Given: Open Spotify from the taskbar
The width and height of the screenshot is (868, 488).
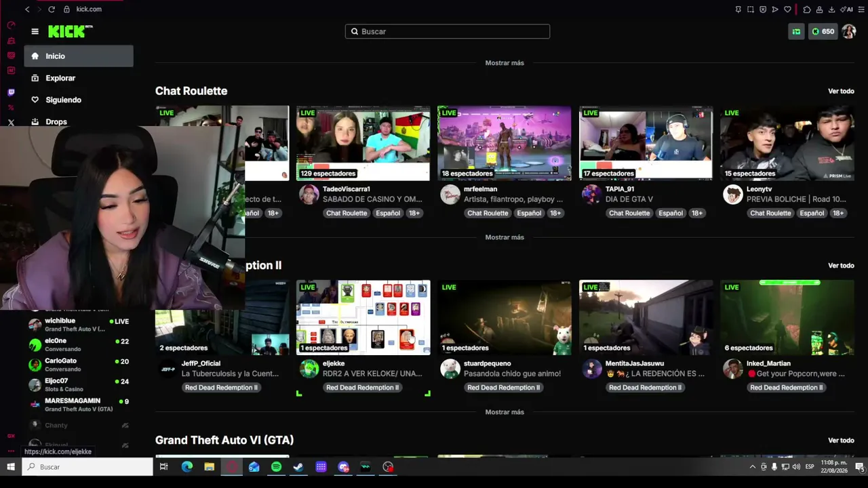Looking at the screenshot, I should (x=276, y=466).
